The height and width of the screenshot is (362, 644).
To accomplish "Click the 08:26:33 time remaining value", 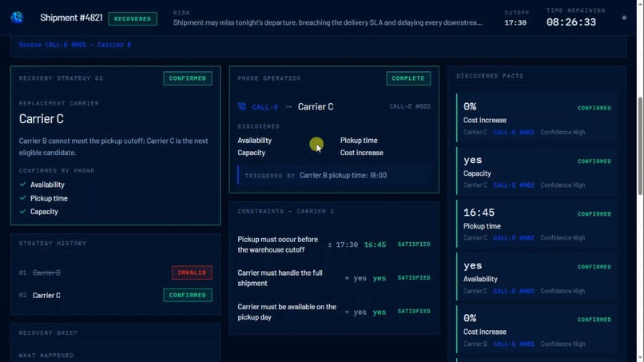I will point(571,22).
